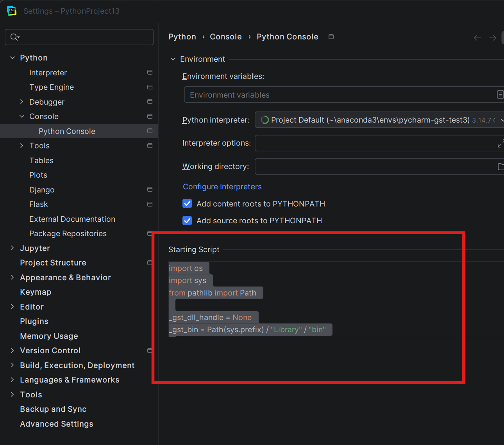Expand the Jupyter settings node
The image size is (504, 445).
click(x=13, y=248)
